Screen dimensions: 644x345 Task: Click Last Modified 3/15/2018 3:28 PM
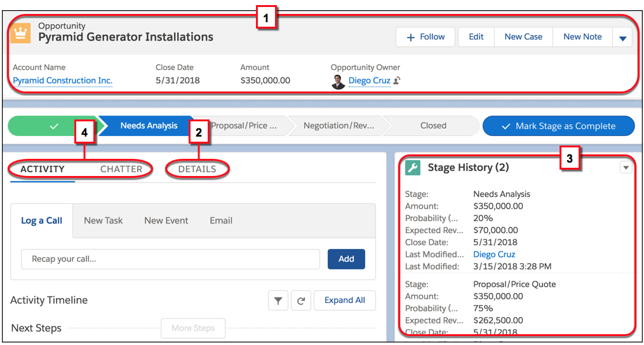(x=512, y=267)
